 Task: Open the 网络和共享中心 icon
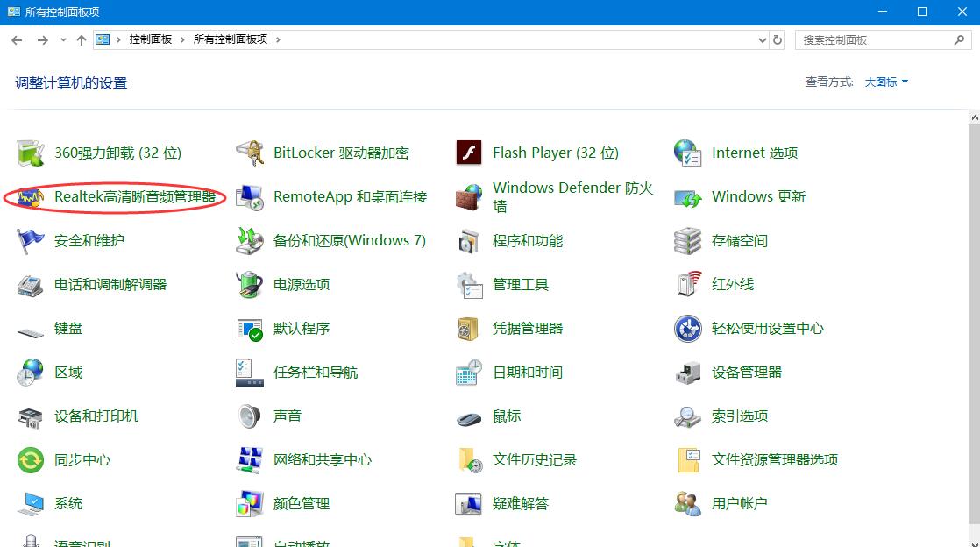coord(249,461)
